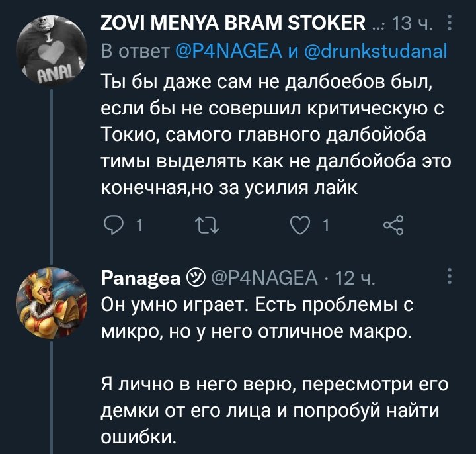Open the Panagea display name link
Screen dimensions: 476x454
pos(141,278)
